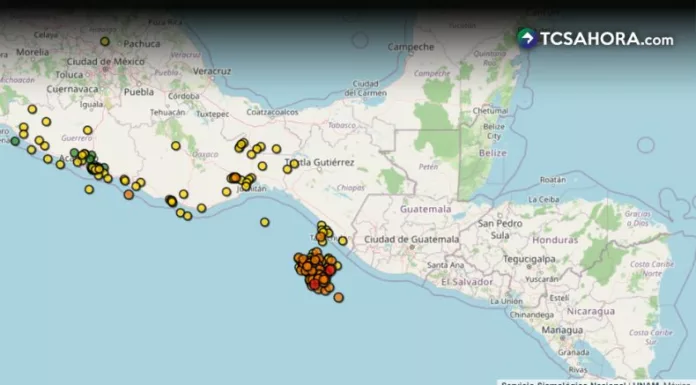Click 'Guatemala' country label
The width and height of the screenshot is (696, 385).
(426, 209)
